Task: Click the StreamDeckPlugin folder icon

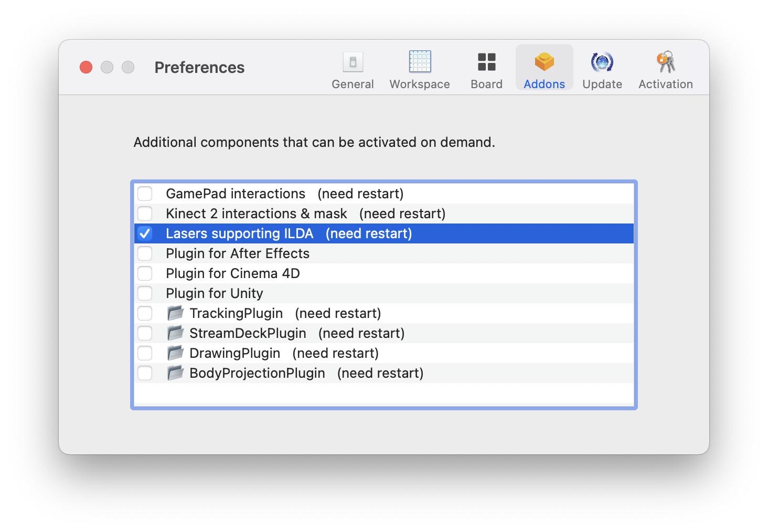Action: coord(175,333)
